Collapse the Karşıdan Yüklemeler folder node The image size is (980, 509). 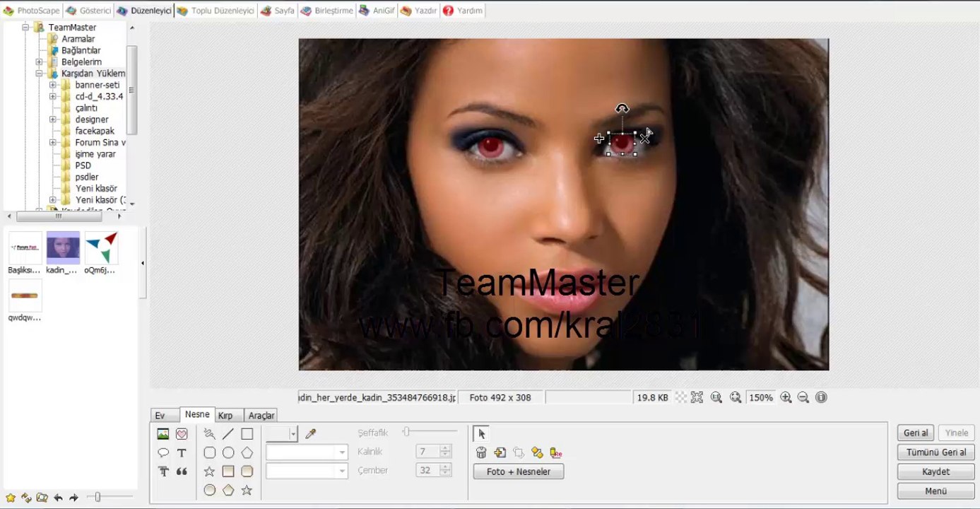(39, 74)
